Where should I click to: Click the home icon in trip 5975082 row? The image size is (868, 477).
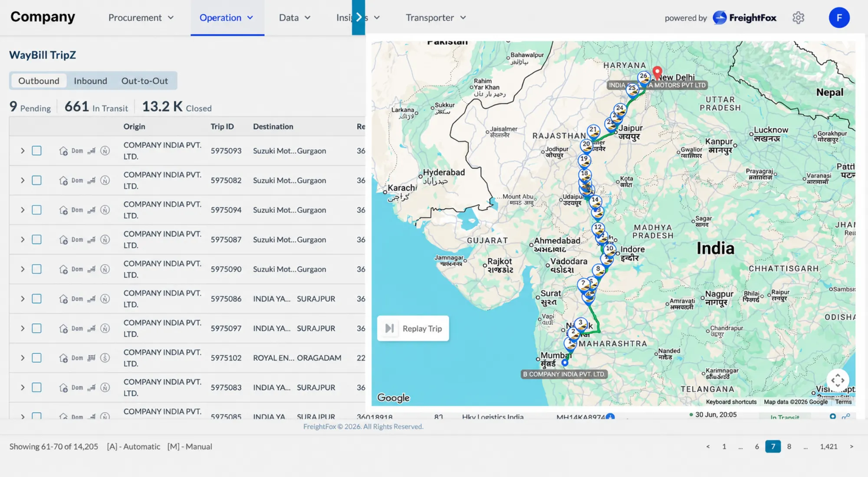[x=63, y=180]
